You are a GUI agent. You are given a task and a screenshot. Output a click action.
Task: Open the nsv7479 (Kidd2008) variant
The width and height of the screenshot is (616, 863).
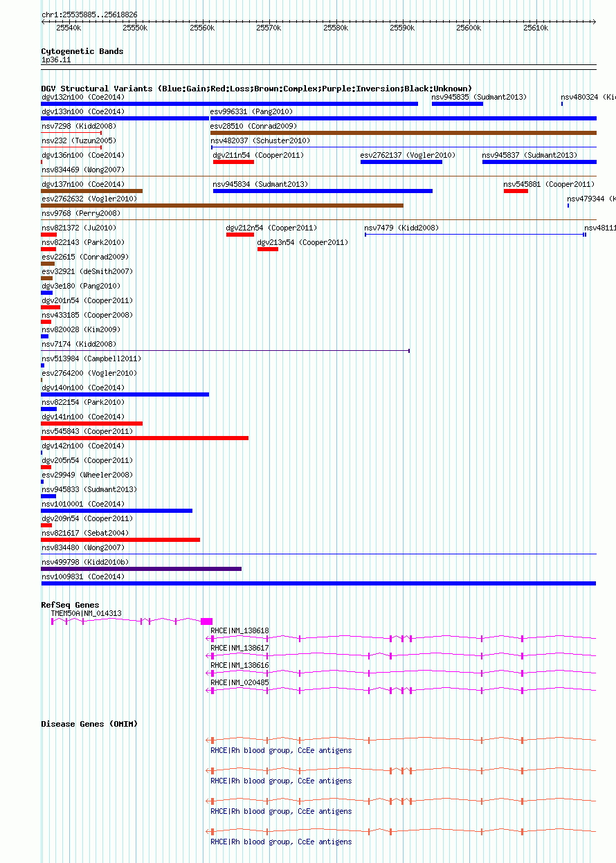(475, 235)
